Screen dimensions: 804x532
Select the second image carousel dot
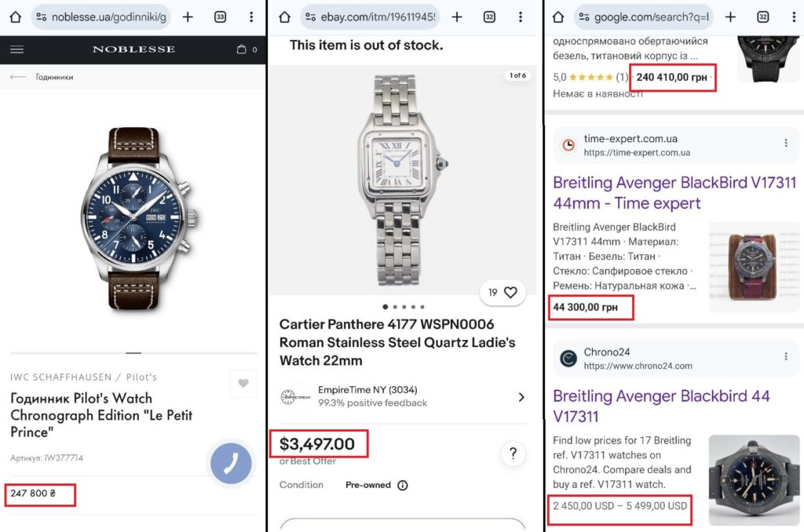pyautogui.click(x=393, y=307)
